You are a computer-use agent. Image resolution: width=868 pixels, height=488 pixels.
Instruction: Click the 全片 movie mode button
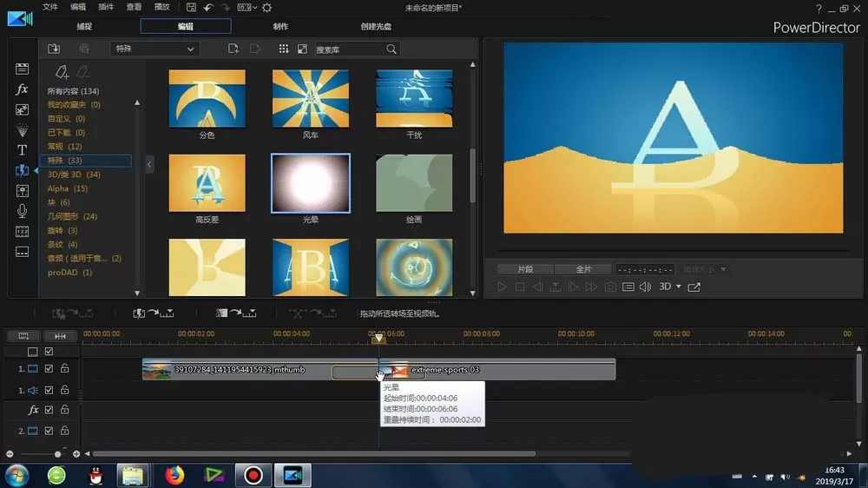click(x=583, y=269)
